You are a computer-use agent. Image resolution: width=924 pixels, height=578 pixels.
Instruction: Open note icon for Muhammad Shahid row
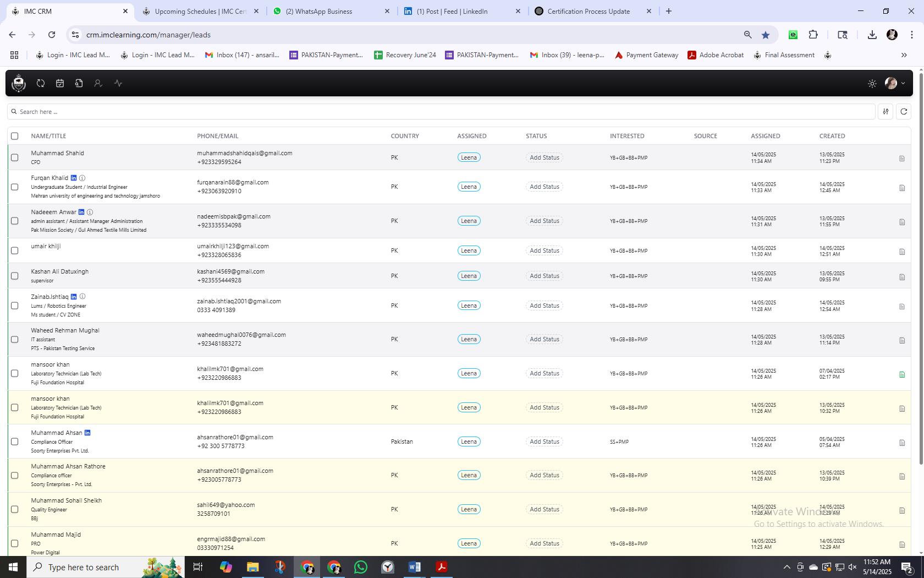[902, 159]
